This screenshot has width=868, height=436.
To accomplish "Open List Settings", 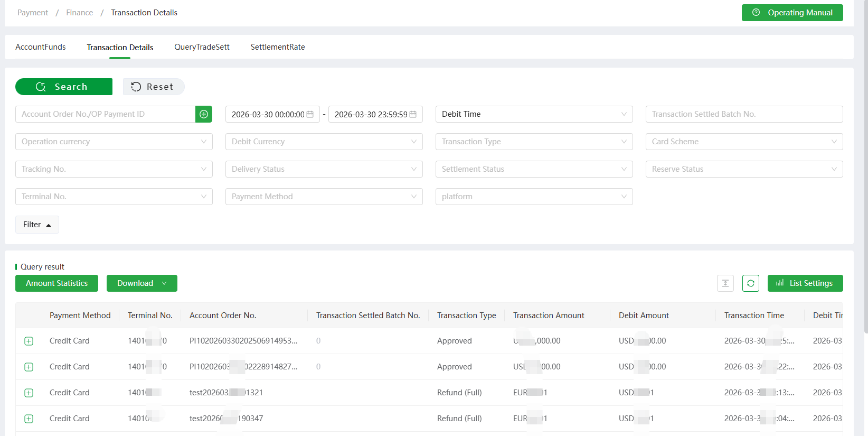I will pos(805,283).
